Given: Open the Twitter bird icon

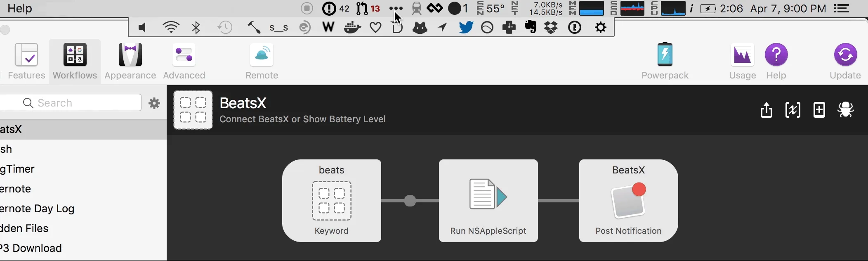Looking at the screenshot, I should (466, 28).
